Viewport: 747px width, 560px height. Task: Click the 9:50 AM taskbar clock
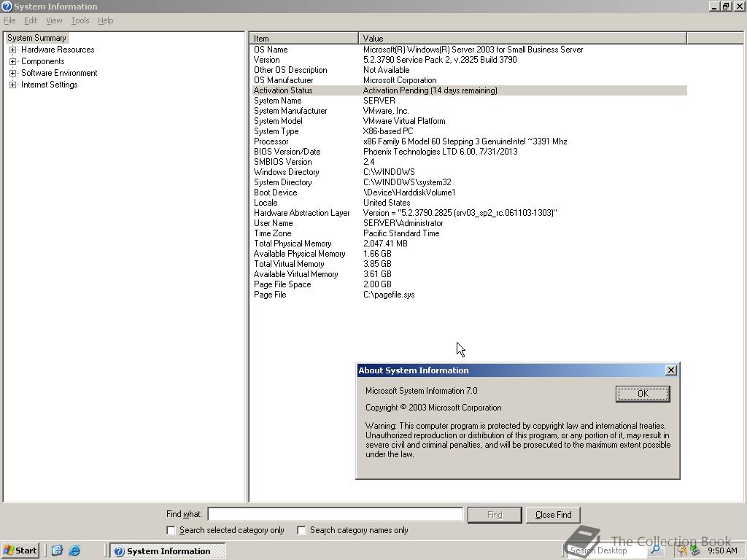pyautogui.click(x=722, y=551)
